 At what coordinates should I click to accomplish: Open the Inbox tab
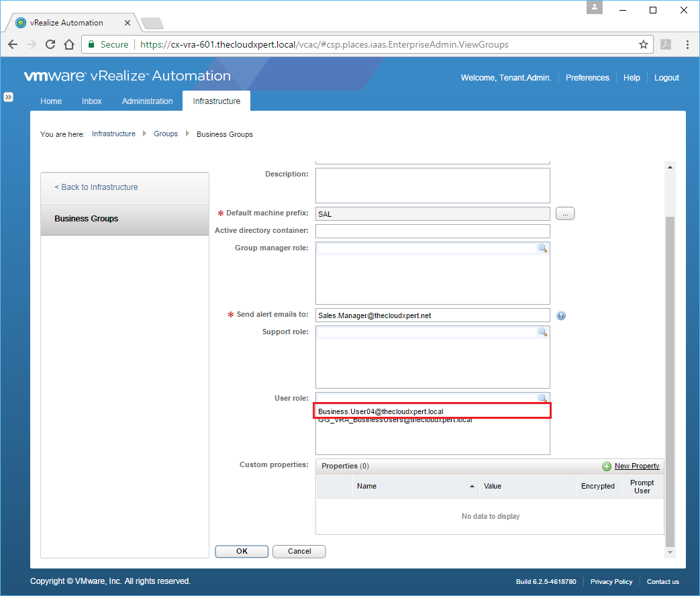click(92, 101)
